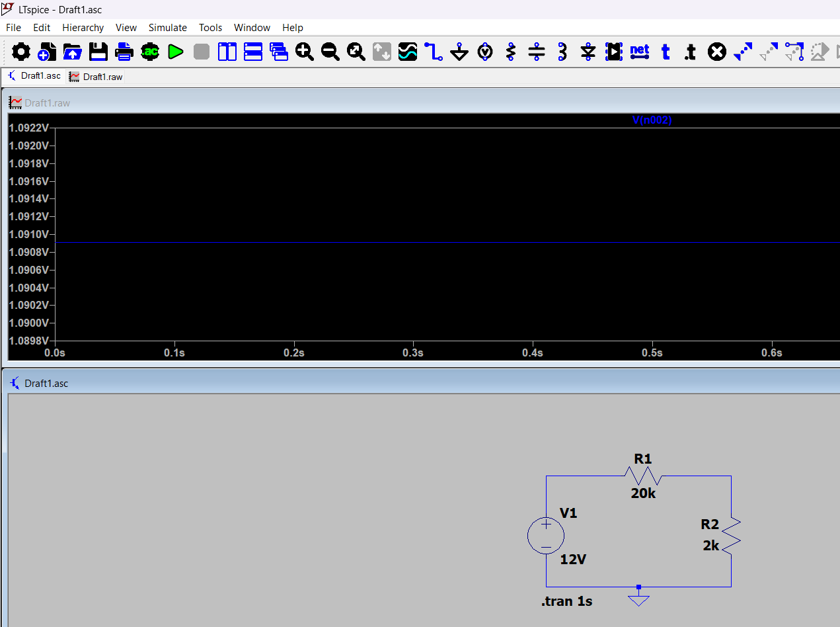Open Configure Analysis (.ac gear)
This screenshot has height=627, width=840.
click(150, 52)
